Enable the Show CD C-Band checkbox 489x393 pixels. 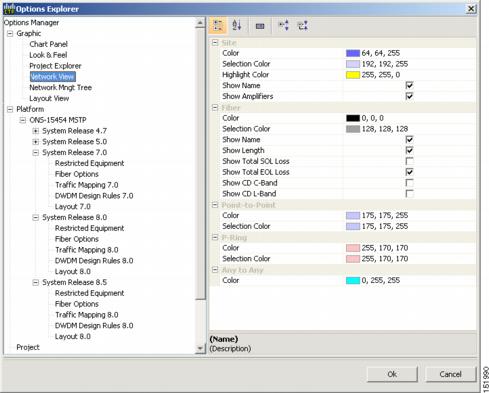click(409, 183)
